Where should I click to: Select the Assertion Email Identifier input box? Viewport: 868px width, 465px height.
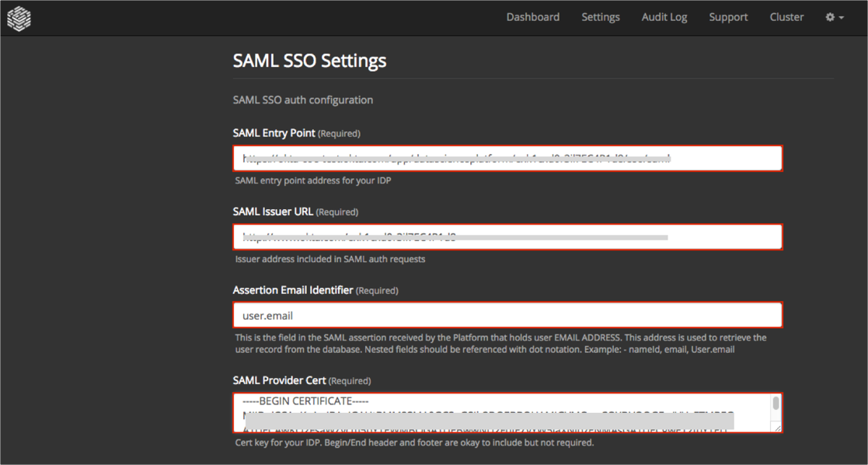coord(507,315)
